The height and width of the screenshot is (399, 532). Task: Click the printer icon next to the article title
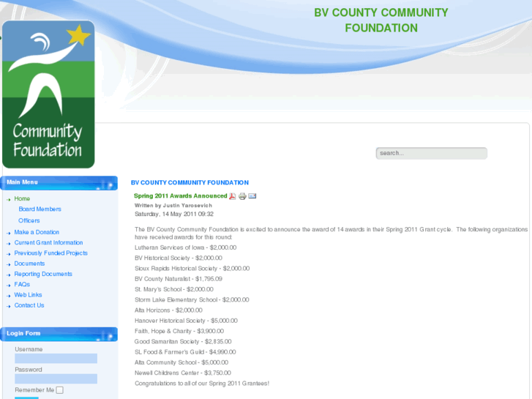(242, 196)
